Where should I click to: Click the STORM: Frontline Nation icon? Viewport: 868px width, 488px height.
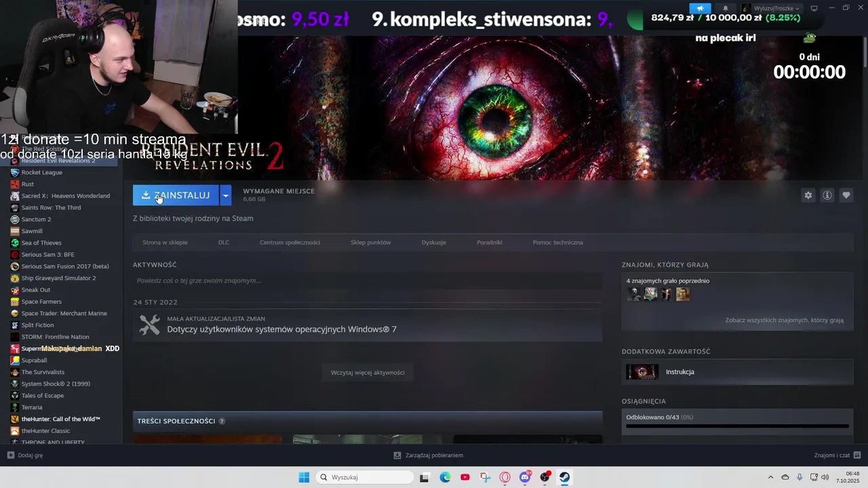coord(15,337)
